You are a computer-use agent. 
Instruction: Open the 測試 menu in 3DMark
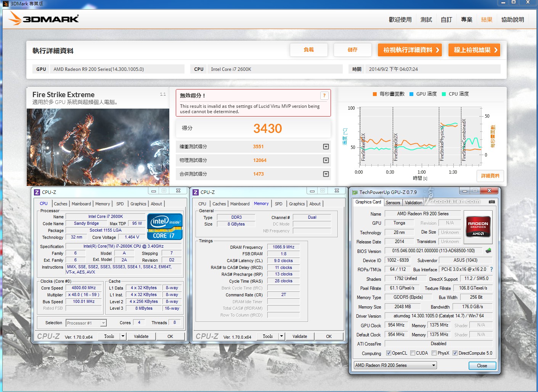426,19
